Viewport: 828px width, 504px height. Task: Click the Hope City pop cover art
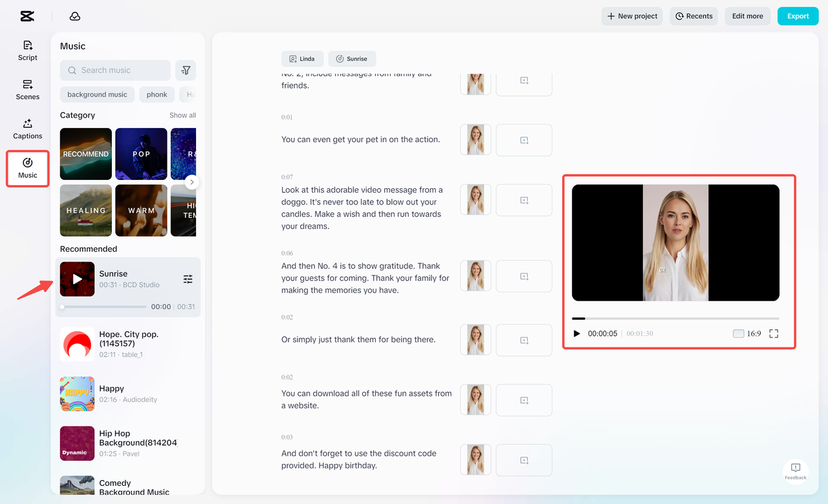click(78, 344)
